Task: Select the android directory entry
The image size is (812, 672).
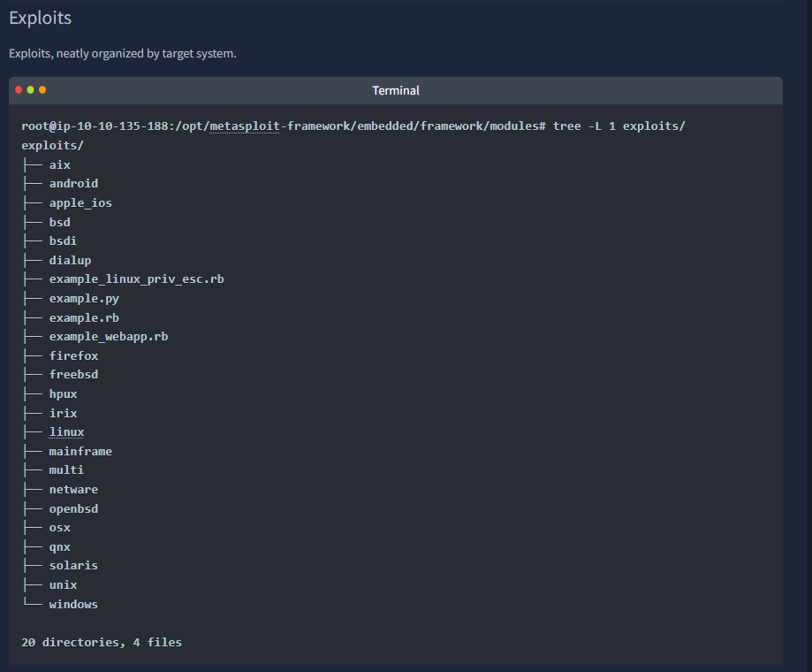Action: (73, 183)
